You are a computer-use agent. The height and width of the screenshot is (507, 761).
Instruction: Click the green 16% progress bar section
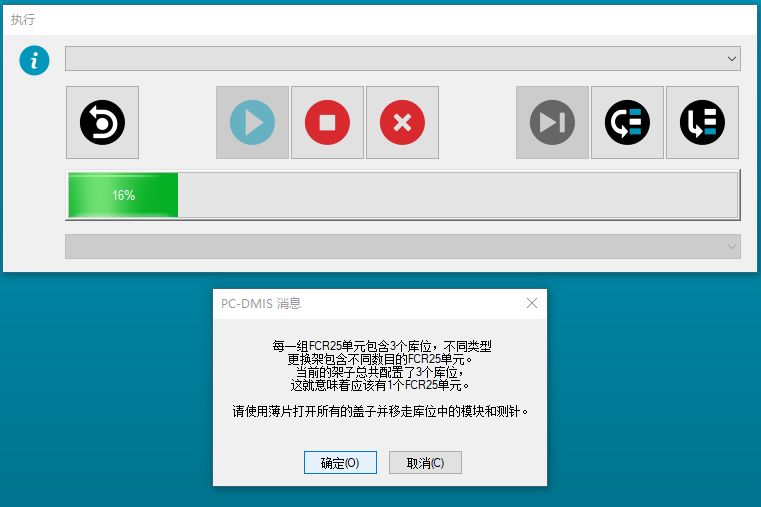pos(122,195)
